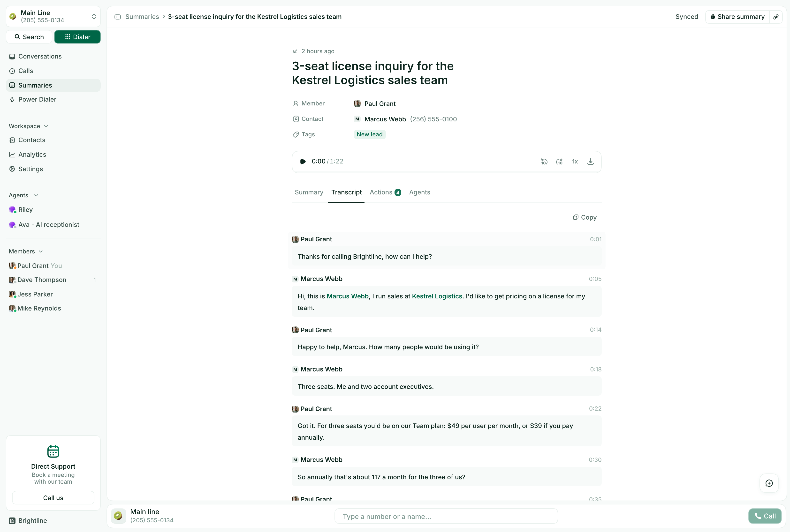The height and width of the screenshot is (532, 790).
Task: Click Call us in Direct Support
Action: pyautogui.click(x=53, y=498)
